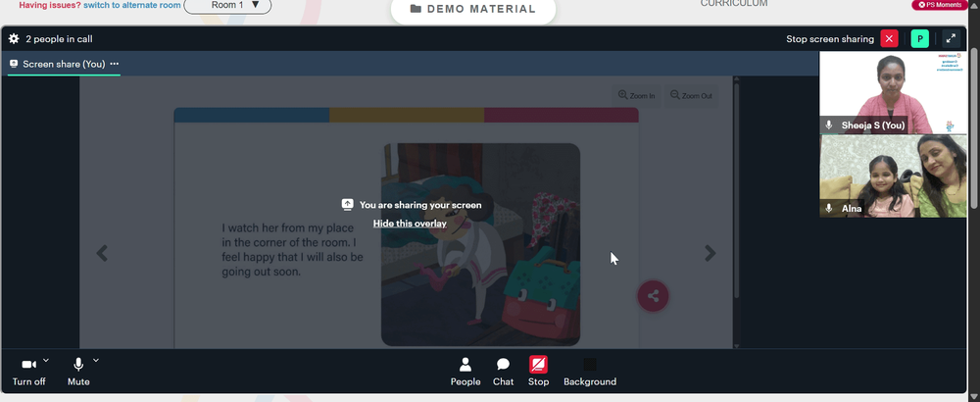Image resolution: width=980 pixels, height=402 pixels.
Task: Open the Curriculum tab
Action: pyautogui.click(x=734, y=4)
